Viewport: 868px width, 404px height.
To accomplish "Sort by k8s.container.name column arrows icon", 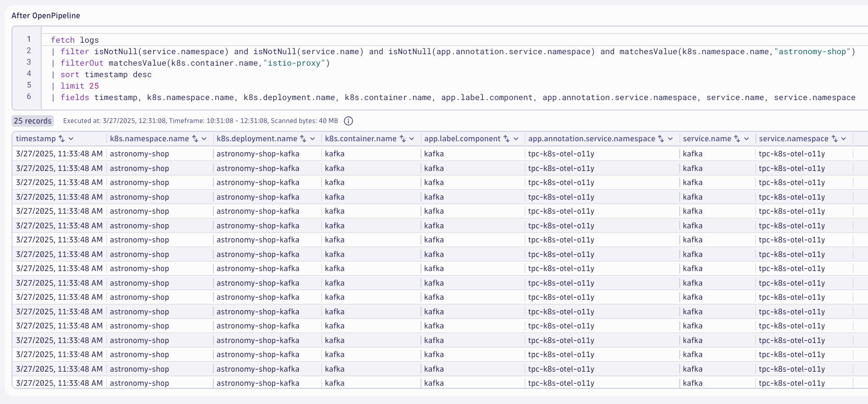I will (x=403, y=139).
